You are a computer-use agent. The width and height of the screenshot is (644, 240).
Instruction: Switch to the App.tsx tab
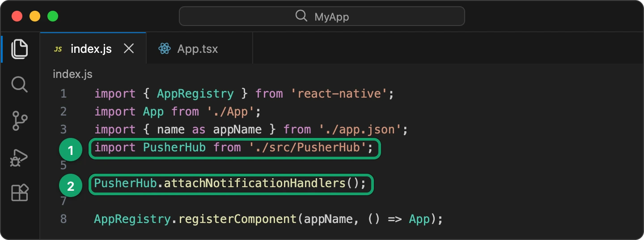199,48
